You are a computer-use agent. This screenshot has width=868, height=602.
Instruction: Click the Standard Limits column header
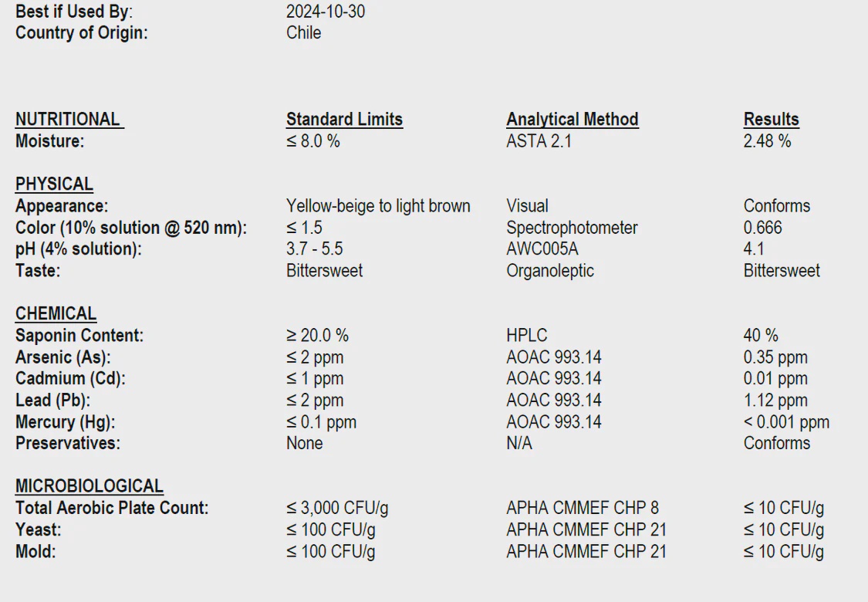pos(344,120)
